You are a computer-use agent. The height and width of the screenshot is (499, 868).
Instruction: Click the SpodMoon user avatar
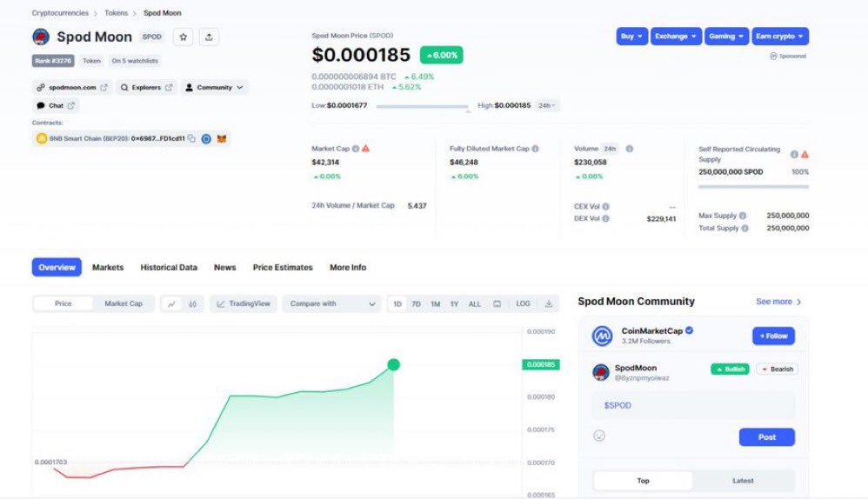[x=601, y=372]
